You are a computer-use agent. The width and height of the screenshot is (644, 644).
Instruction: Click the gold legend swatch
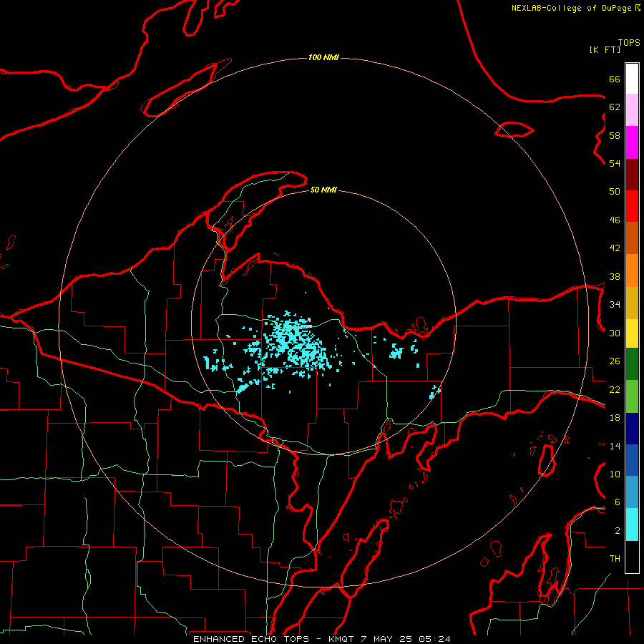coord(632,303)
